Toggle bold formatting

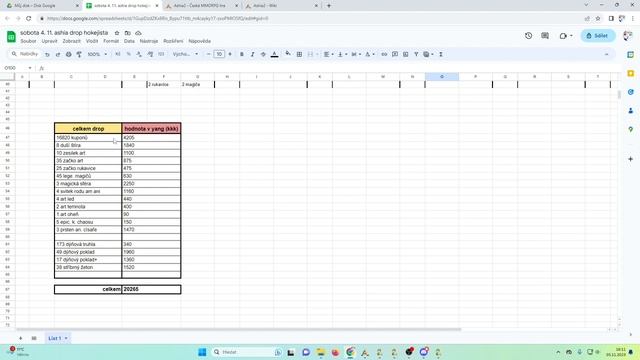click(x=242, y=54)
